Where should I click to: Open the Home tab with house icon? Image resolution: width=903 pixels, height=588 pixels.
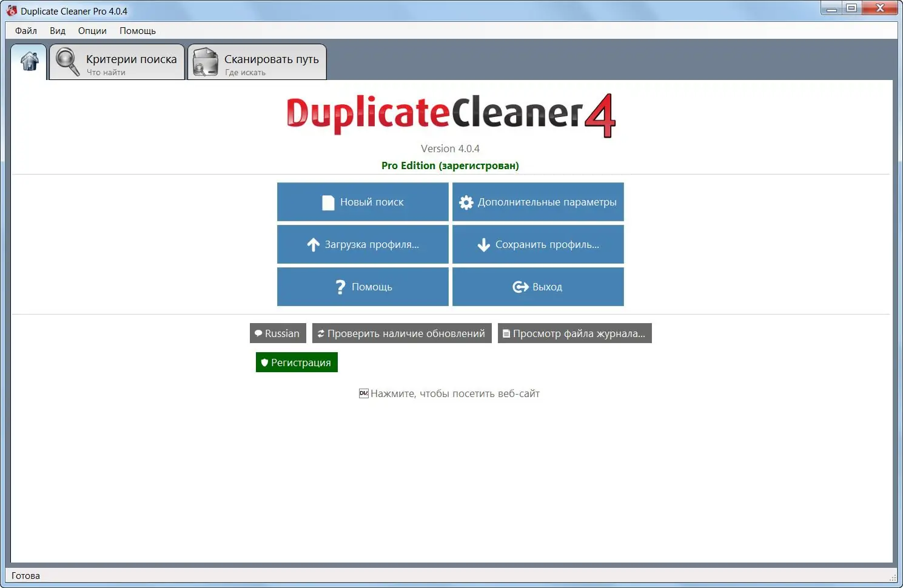coord(29,61)
